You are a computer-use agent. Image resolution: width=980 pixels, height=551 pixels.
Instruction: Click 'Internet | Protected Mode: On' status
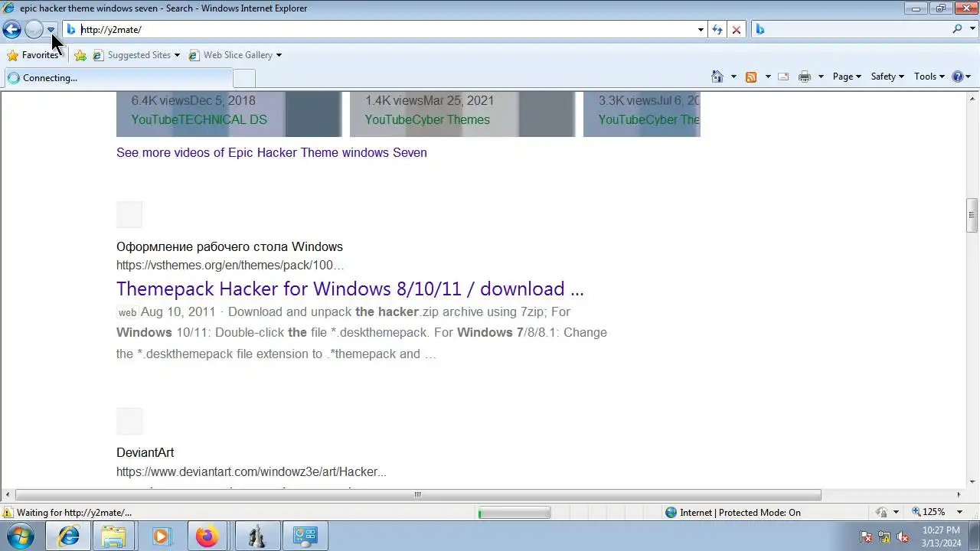(733, 513)
